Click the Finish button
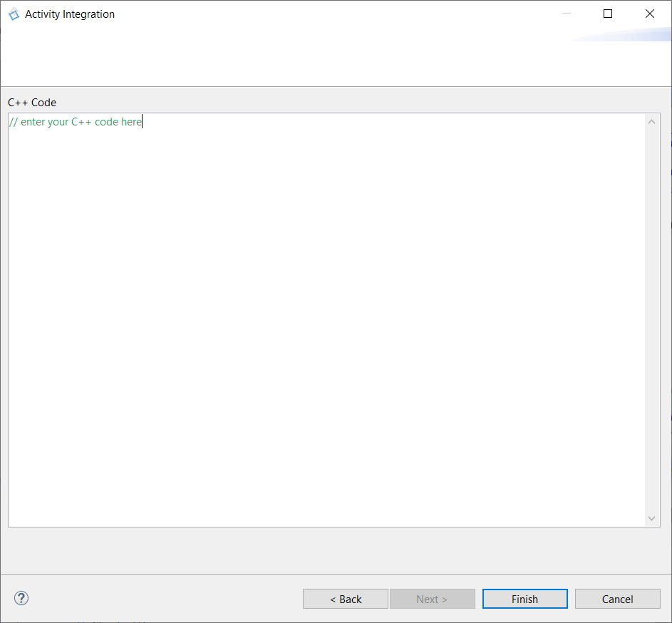 pyautogui.click(x=524, y=599)
